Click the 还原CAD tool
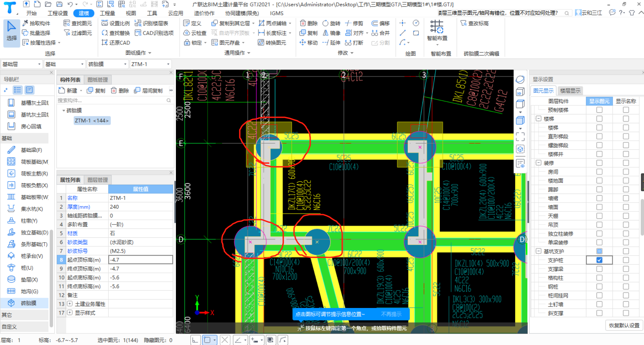Image resolution: width=644 pixels, height=345 pixels. (116, 43)
